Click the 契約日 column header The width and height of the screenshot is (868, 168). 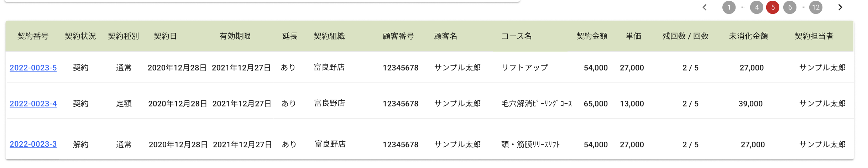(165, 36)
